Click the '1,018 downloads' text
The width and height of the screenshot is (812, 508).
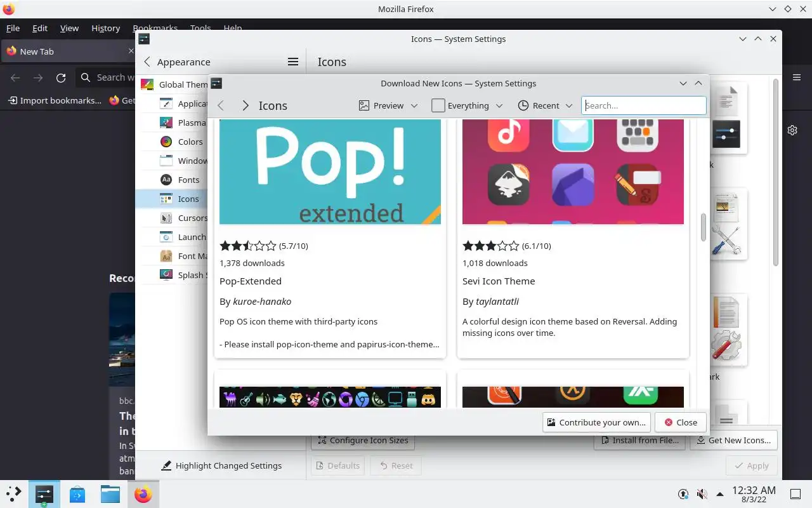coord(495,263)
